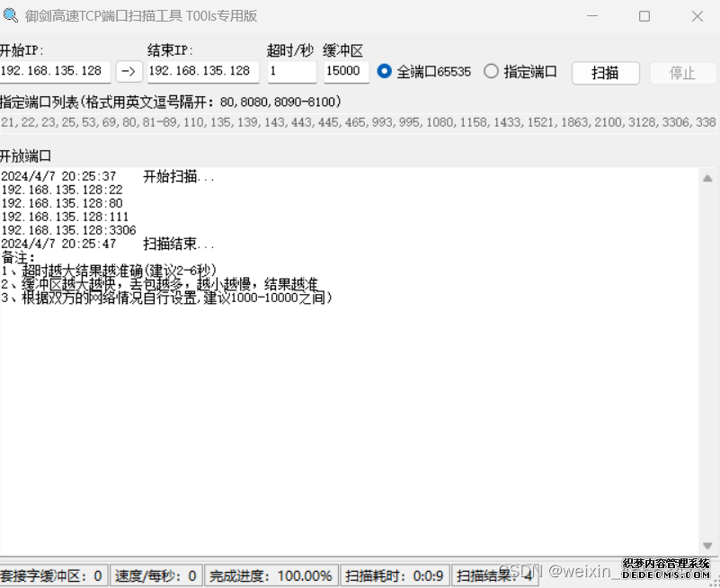This screenshot has width=720, height=588.
Task: Click the 扫描耗时 status bar panel
Action: coord(395,575)
